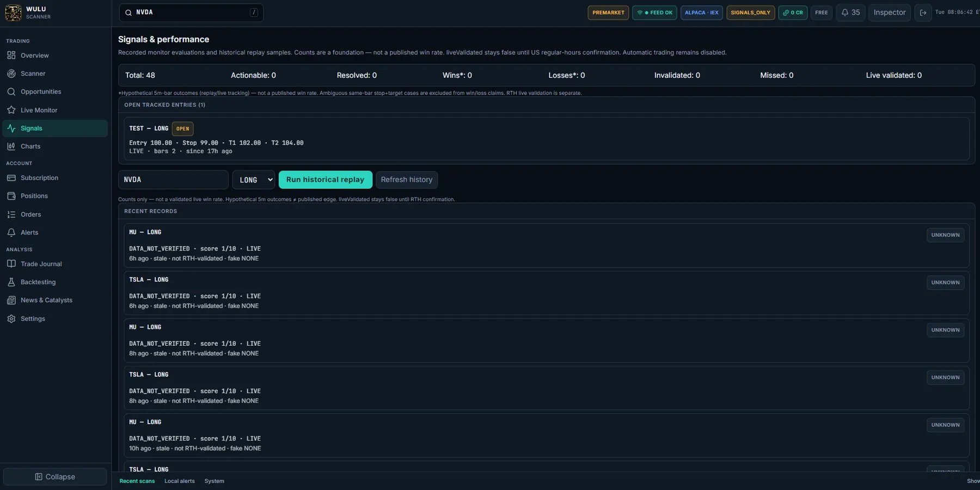This screenshot has width=980, height=490.
Task: Select the Signals pulse icon
Action: pyautogui.click(x=11, y=128)
